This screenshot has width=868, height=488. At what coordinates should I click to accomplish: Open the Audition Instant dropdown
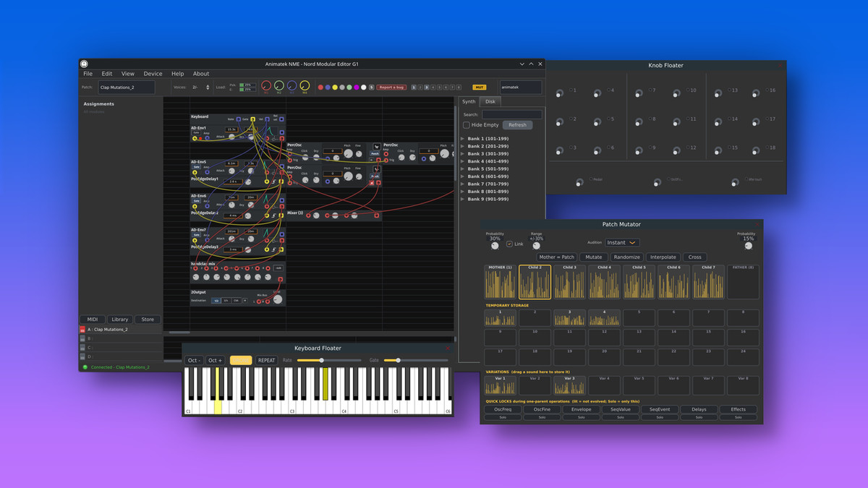[x=622, y=243]
